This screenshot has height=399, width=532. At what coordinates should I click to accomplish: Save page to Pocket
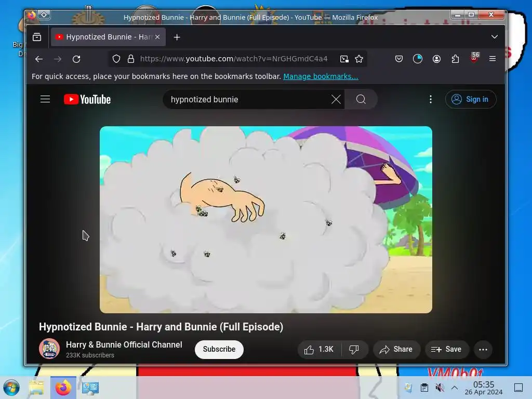pos(399,59)
